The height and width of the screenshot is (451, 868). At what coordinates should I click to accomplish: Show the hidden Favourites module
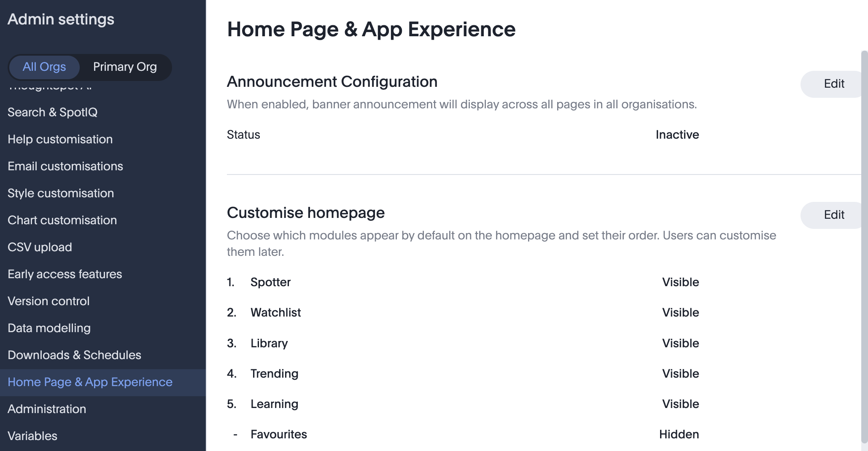coord(679,434)
